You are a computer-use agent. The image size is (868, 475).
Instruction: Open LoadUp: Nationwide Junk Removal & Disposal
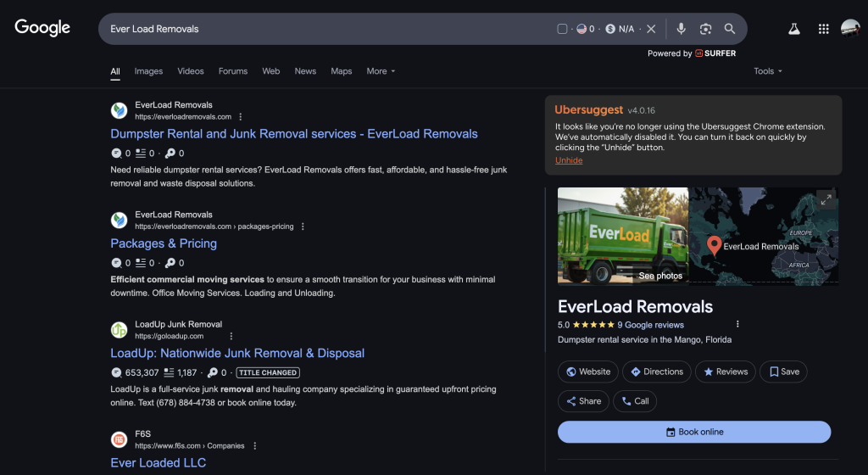pos(237,353)
